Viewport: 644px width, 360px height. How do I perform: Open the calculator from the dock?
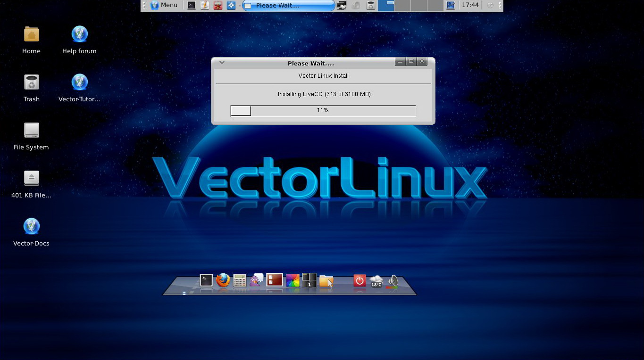pyautogui.click(x=240, y=280)
